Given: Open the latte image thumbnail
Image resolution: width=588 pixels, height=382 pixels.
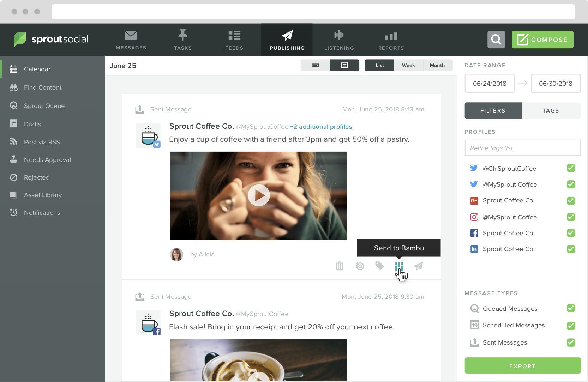Looking at the screenshot, I should [x=258, y=360].
